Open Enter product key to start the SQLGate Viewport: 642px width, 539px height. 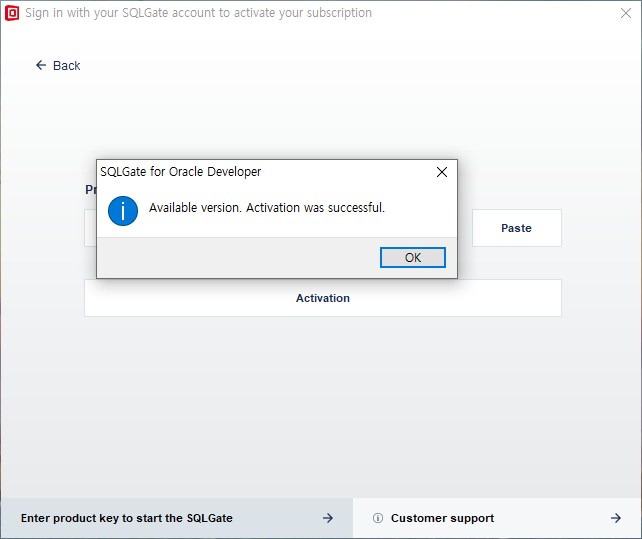tap(176, 518)
